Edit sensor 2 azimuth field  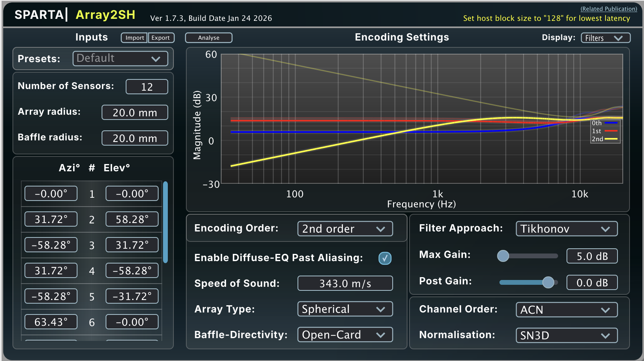click(x=51, y=219)
